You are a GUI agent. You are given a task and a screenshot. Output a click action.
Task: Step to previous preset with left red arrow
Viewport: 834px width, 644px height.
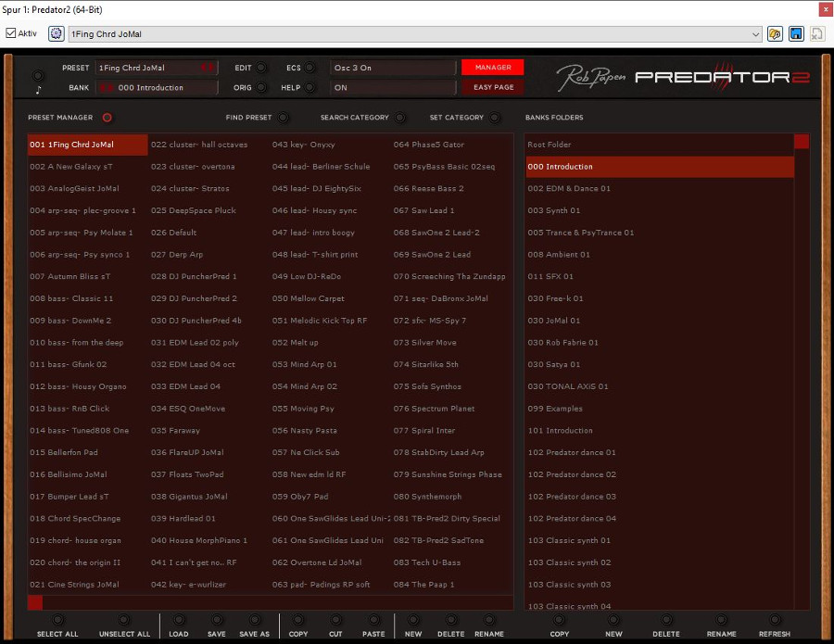click(204, 68)
